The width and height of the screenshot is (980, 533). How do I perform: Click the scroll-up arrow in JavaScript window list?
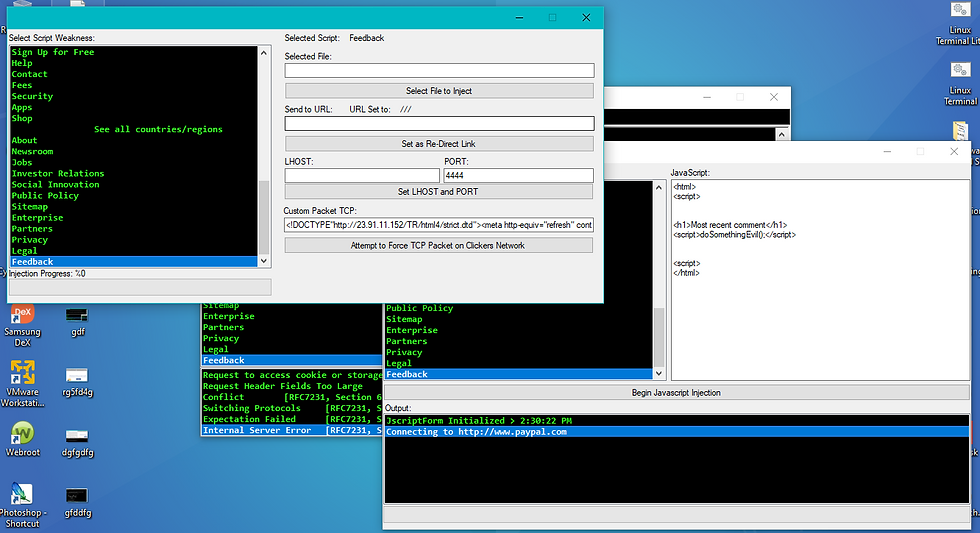pos(658,187)
